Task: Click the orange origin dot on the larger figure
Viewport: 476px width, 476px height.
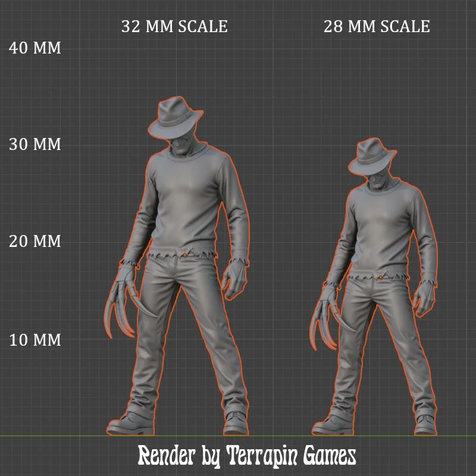Action: [x=185, y=255]
